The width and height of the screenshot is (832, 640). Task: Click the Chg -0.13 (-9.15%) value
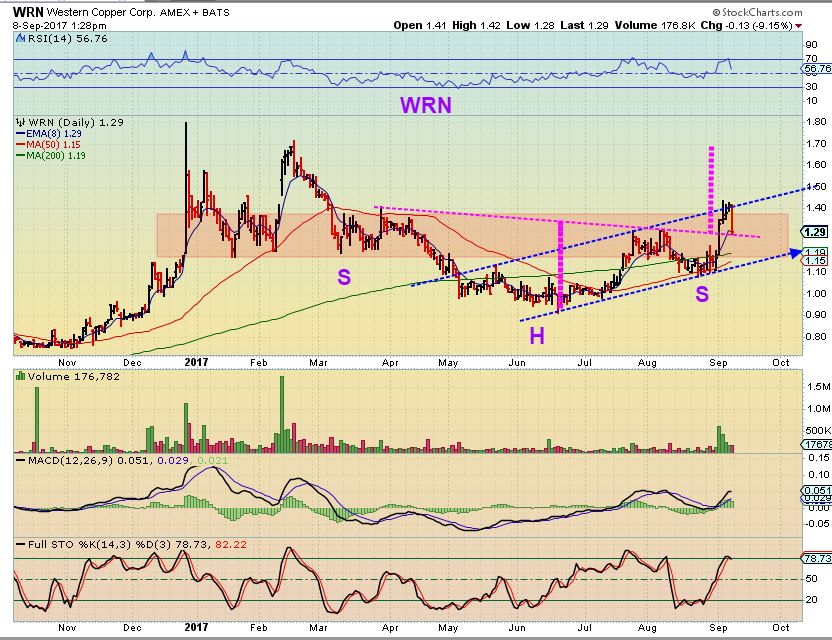(747, 25)
